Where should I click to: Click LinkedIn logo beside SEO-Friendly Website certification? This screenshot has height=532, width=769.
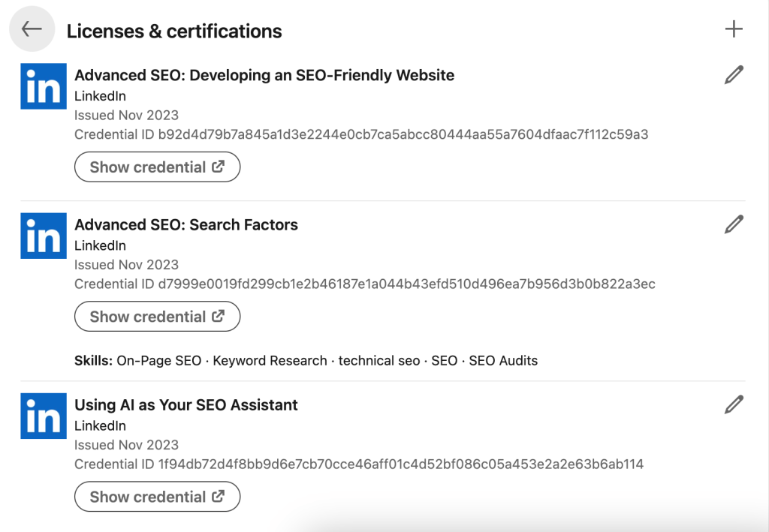click(44, 86)
